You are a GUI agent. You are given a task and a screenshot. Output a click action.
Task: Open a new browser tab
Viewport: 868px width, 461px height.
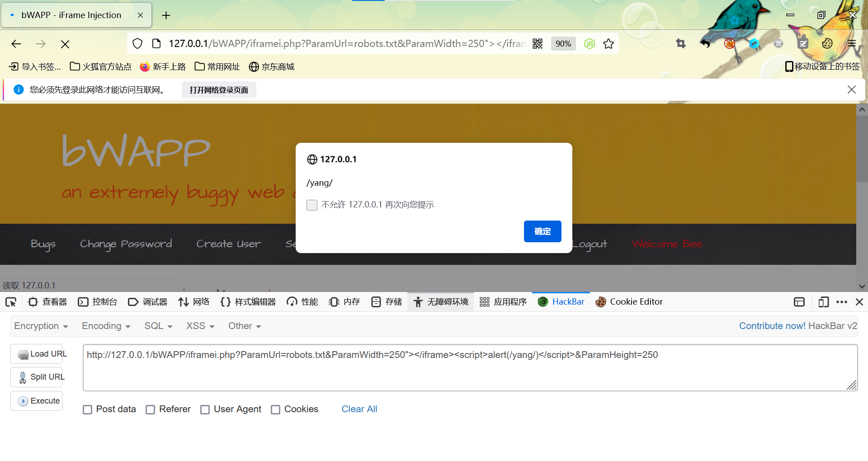pos(166,15)
